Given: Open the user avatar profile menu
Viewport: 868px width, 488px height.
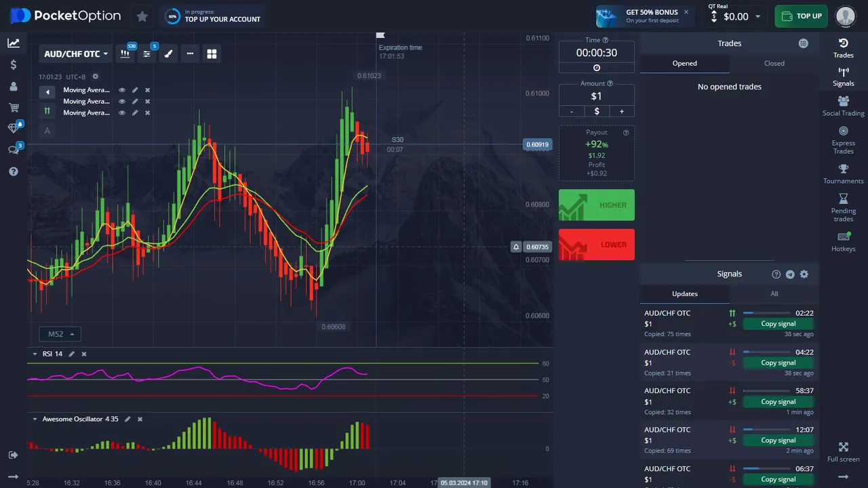Looking at the screenshot, I should tap(845, 16).
